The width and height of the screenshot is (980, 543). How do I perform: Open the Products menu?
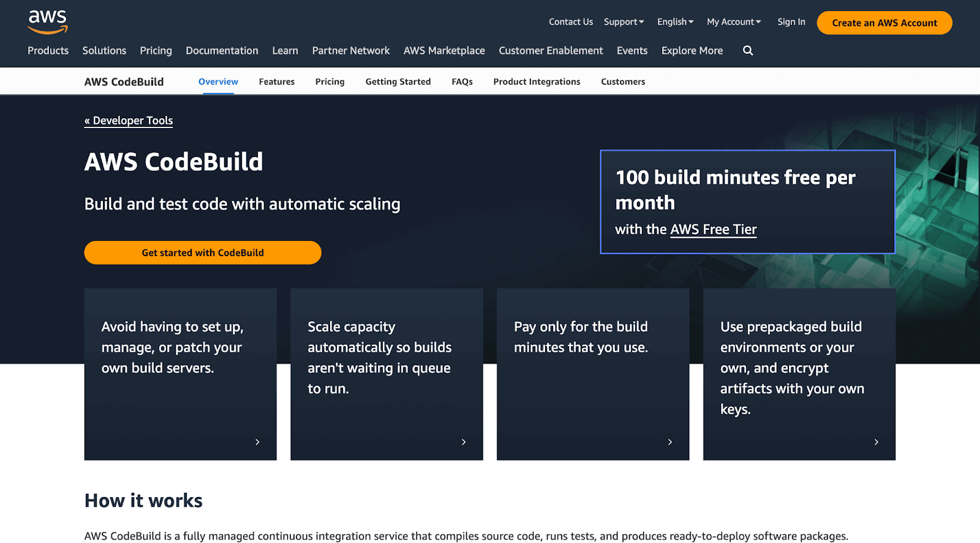point(48,50)
